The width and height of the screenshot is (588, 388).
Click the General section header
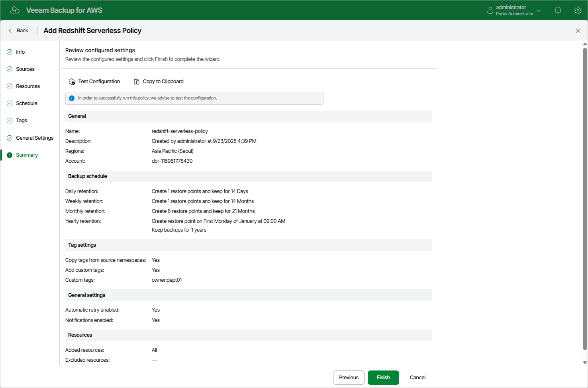tap(249, 116)
